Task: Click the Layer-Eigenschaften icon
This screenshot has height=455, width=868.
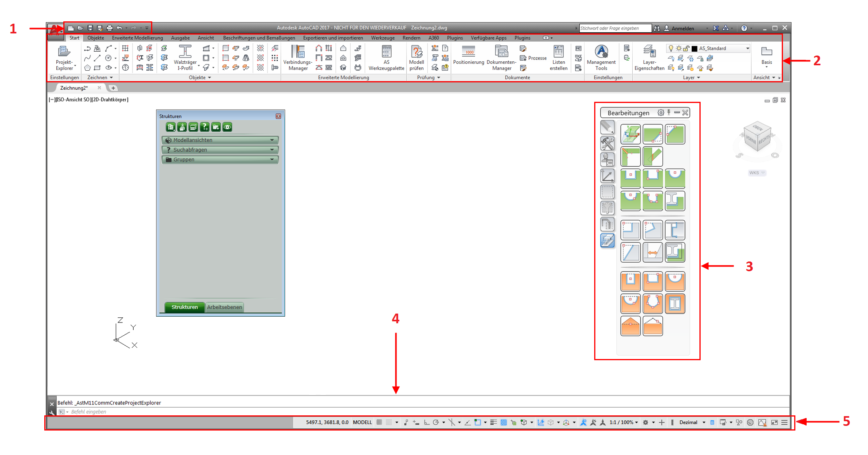Action: 649,52
